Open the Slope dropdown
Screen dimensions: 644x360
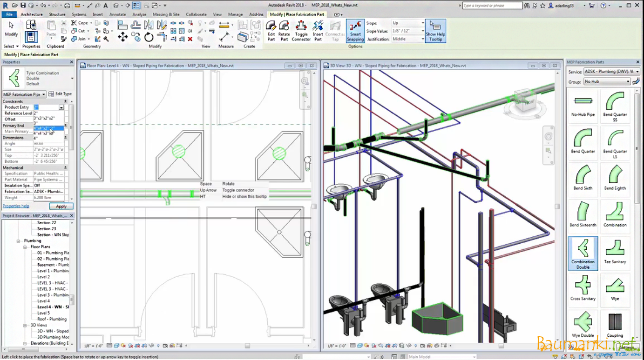408,23
